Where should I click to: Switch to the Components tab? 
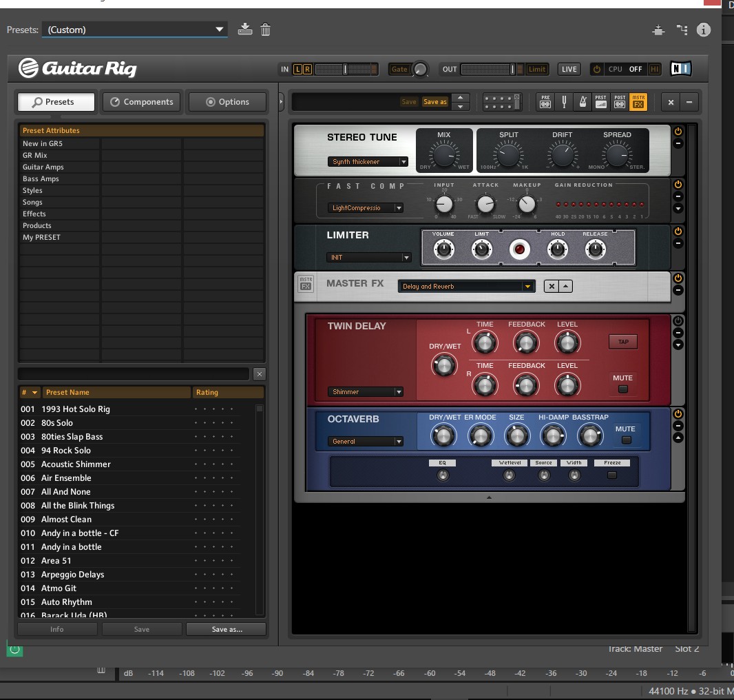pos(142,102)
